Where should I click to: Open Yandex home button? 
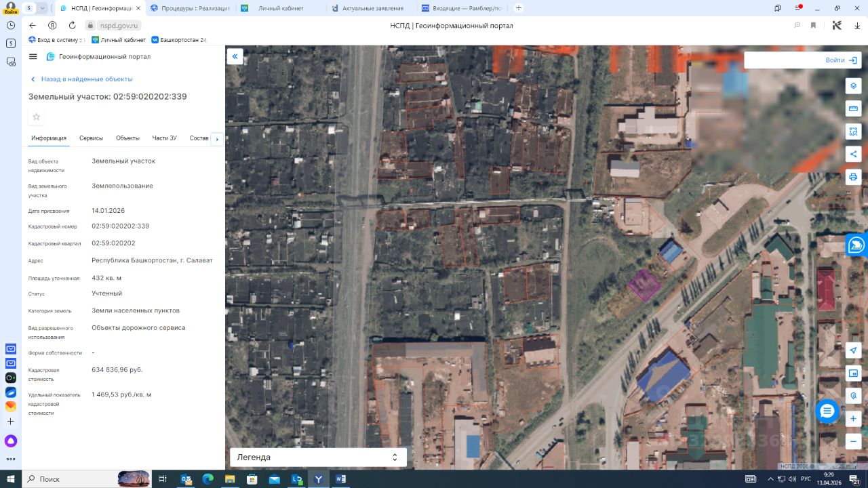click(52, 25)
